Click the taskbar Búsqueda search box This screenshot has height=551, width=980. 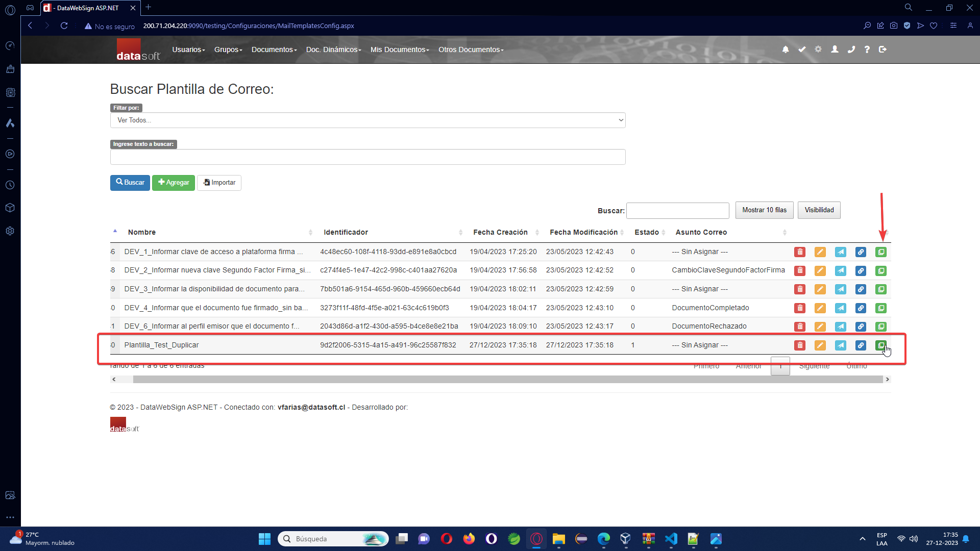pos(333,539)
